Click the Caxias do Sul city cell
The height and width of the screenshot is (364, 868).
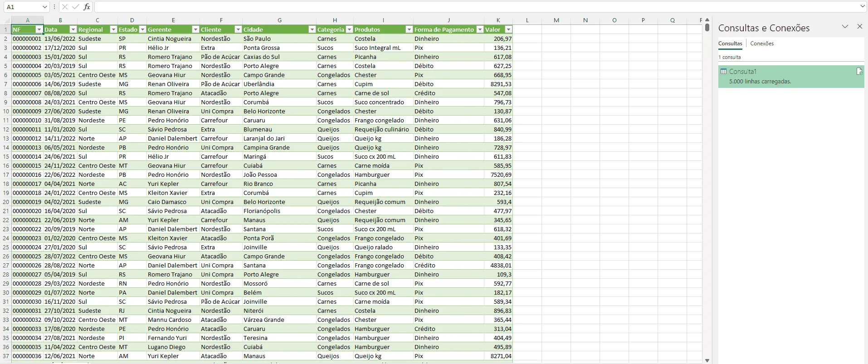[279, 57]
